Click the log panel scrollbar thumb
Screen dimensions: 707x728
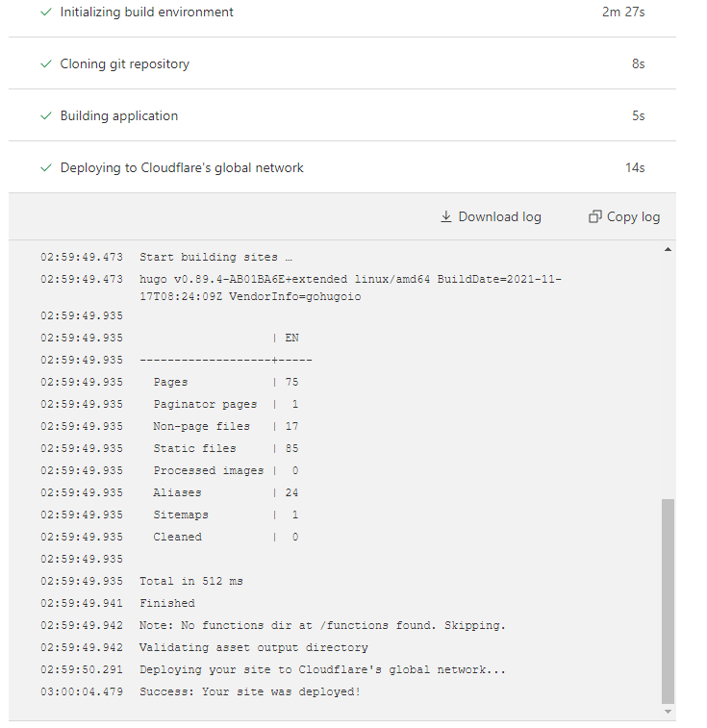tap(669, 601)
